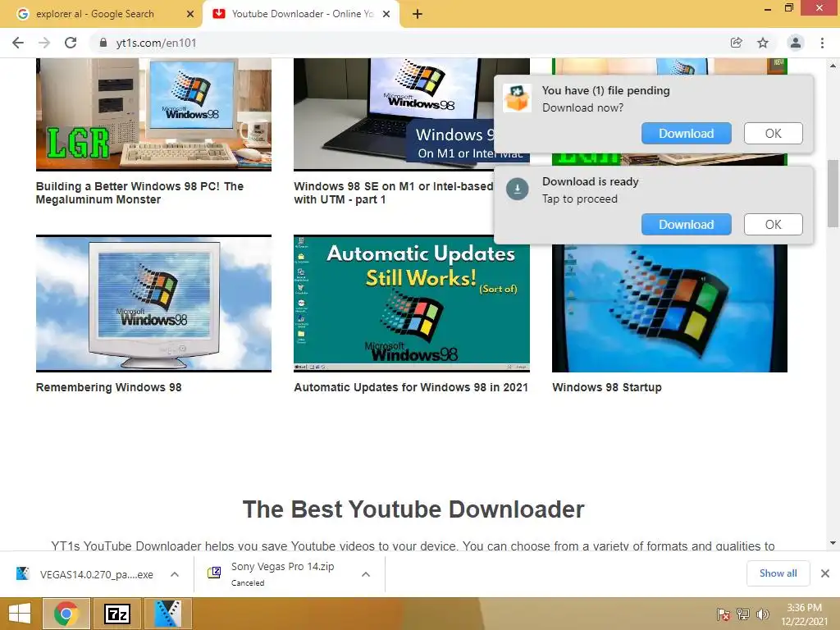Click Download in the 'Download is ready' notification
This screenshot has width=840, height=630.
coord(687,225)
